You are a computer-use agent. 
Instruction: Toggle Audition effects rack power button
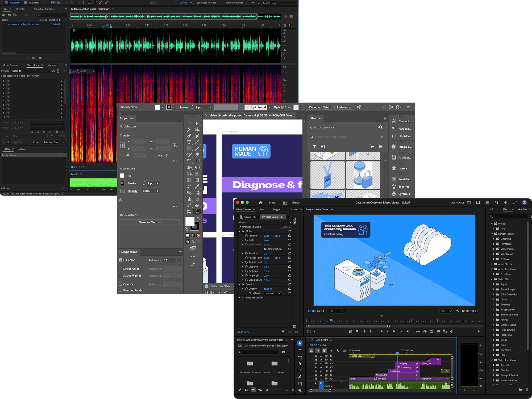(x=3, y=142)
